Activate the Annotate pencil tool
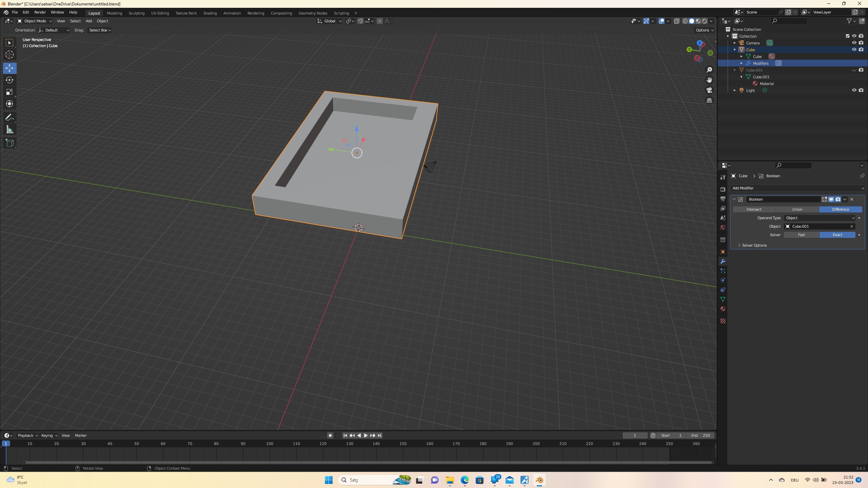Image resolution: width=868 pixels, height=488 pixels. click(x=9, y=118)
